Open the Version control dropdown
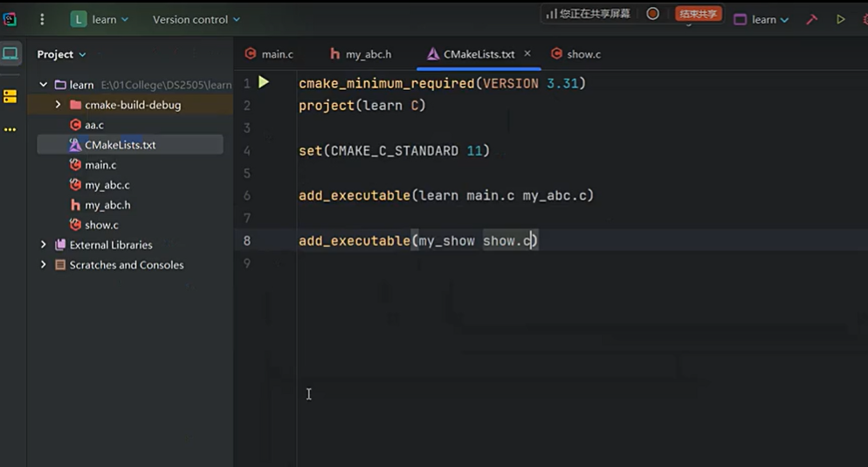The height and width of the screenshot is (467, 868). (x=196, y=19)
